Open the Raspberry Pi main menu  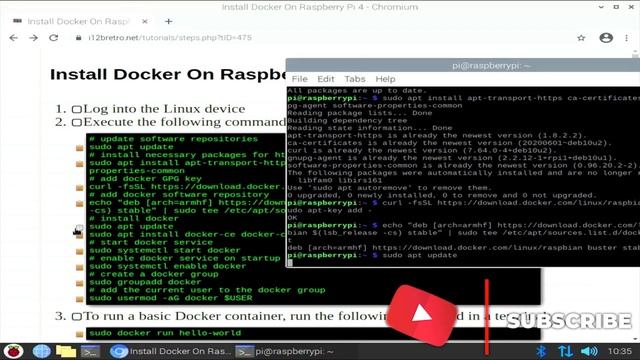(x=13, y=351)
